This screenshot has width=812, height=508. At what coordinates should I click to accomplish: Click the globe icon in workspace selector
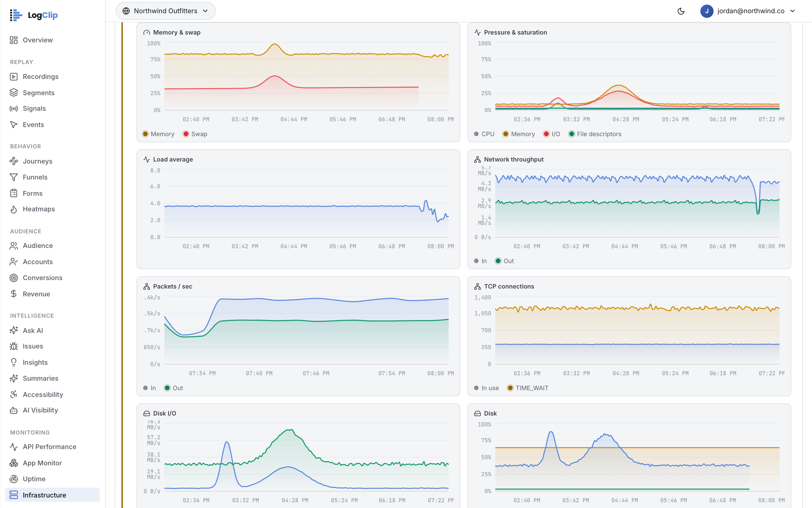click(126, 11)
